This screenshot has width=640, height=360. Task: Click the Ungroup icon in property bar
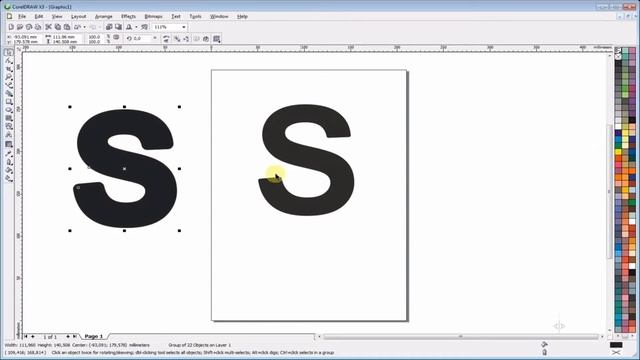click(x=177, y=39)
